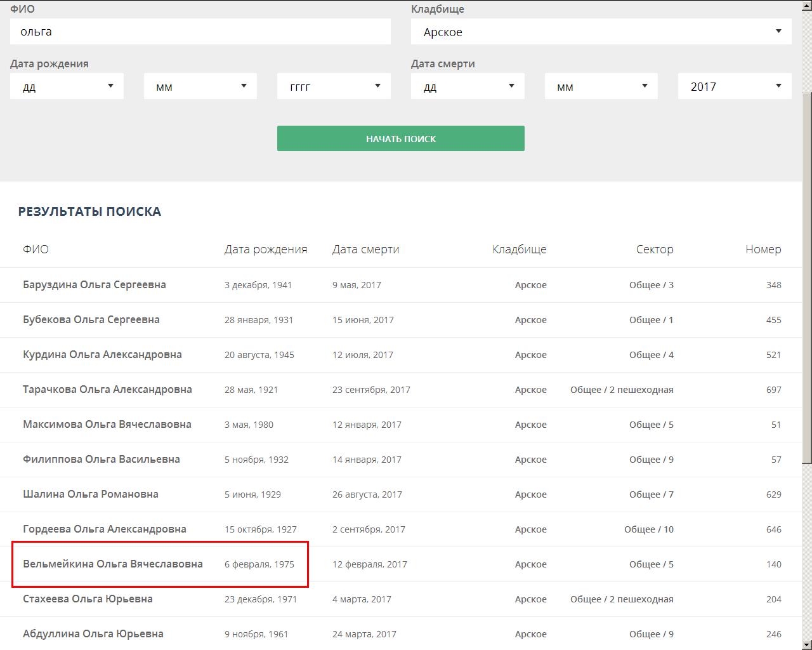Click birth date 3 декабря, 1941
812x650 pixels.
coord(258,285)
